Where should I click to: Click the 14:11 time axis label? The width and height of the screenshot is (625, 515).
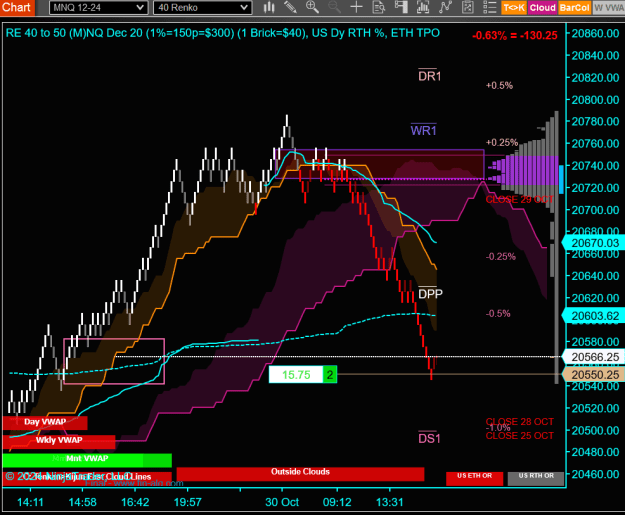coord(30,502)
